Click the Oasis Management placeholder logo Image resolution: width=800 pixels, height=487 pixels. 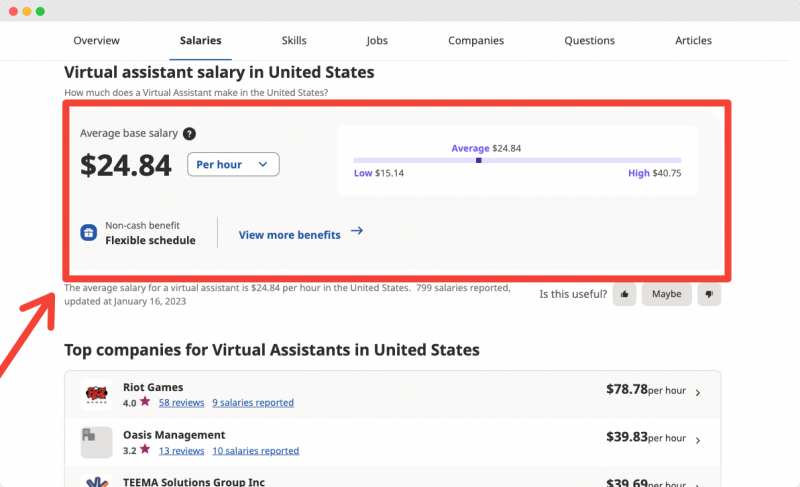tap(96, 442)
